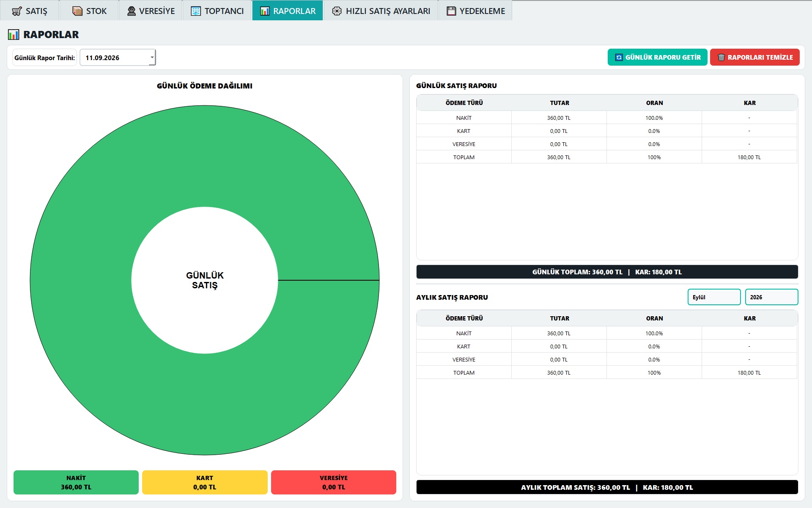Open the SATIŞ tab

(x=29, y=11)
